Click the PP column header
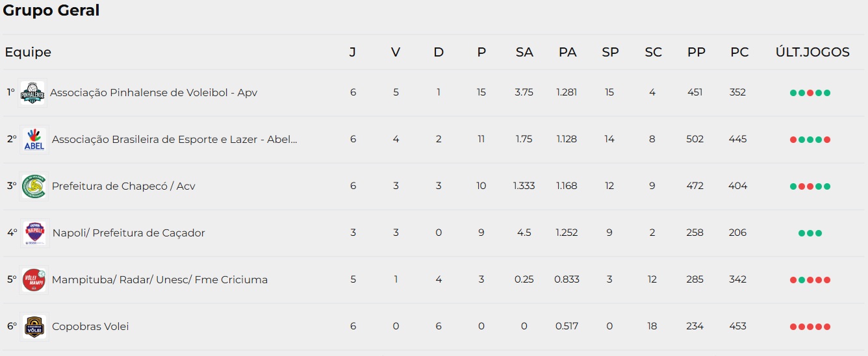The image size is (868, 356). click(x=696, y=52)
